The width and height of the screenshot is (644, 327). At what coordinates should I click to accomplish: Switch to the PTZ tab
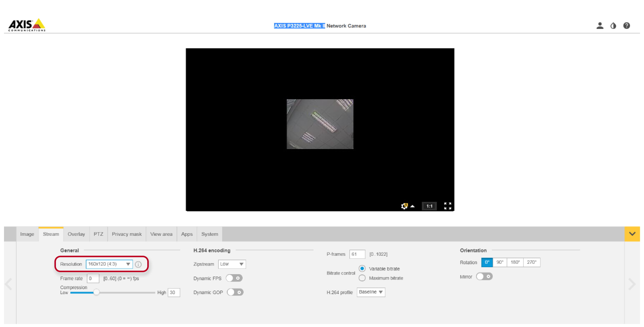pyautogui.click(x=99, y=234)
